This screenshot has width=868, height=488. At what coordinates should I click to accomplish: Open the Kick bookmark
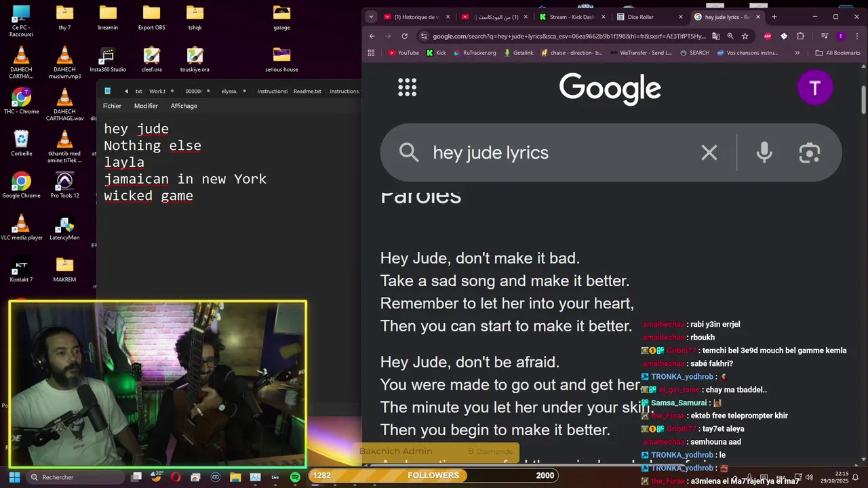pyautogui.click(x=436, y=53)
